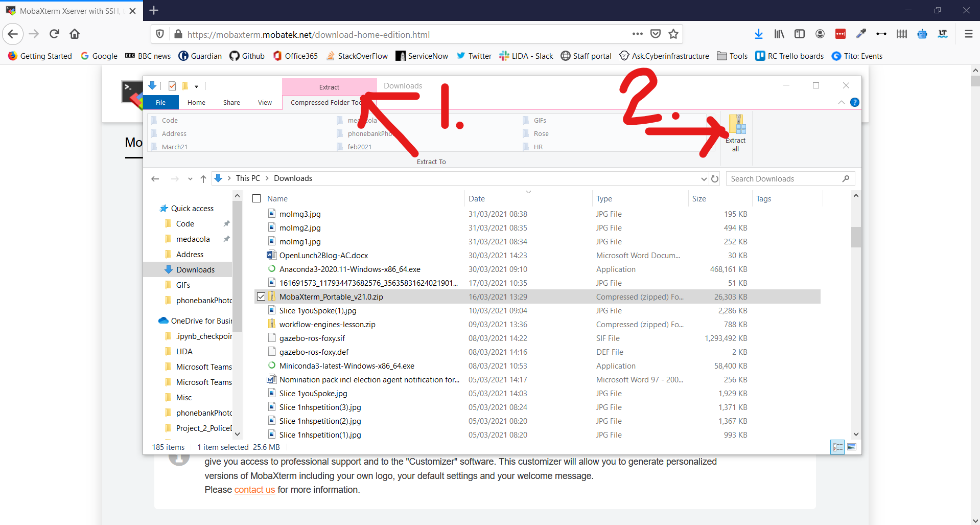Open the Tools bookmark folder
980x525 pixels.
pyautogui.click(x=732, y=56)
